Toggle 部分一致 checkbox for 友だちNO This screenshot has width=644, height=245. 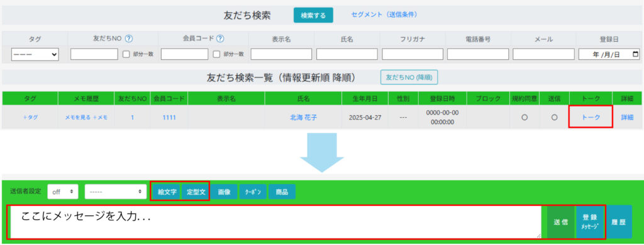point(126,54)
